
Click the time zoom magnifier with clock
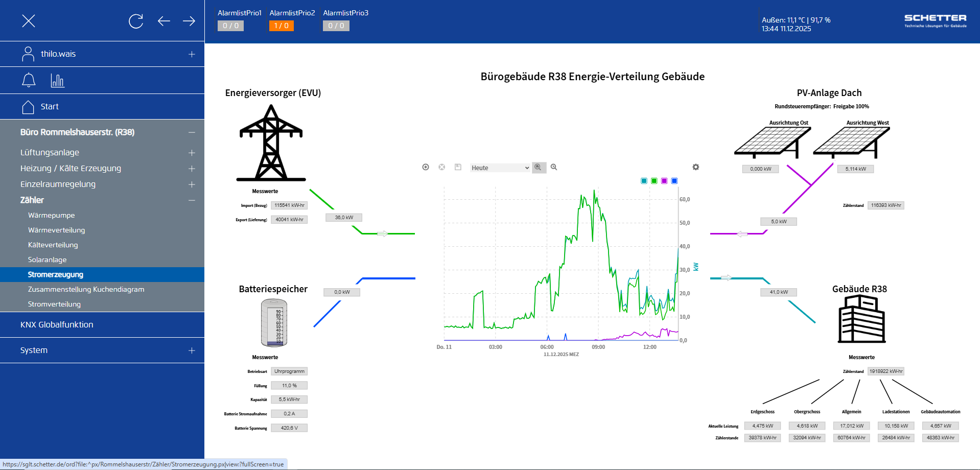click(x=539, y=168)
